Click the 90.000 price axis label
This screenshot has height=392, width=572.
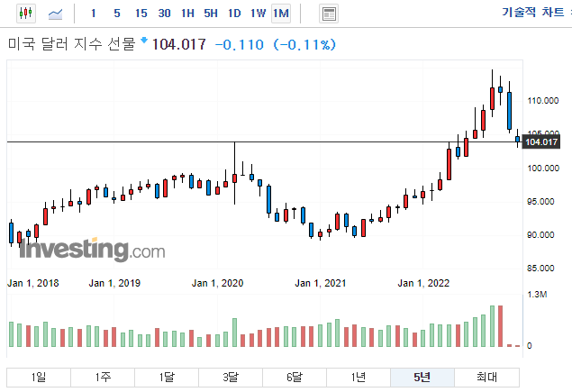click(x=540, y=235)
